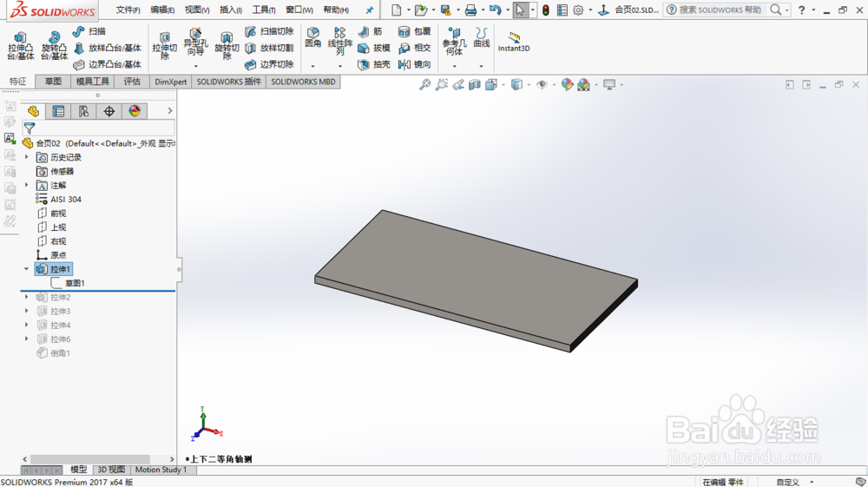Click the Extruded Boss/Base (拉伸凸台/基体) tool

coord(21,45)
